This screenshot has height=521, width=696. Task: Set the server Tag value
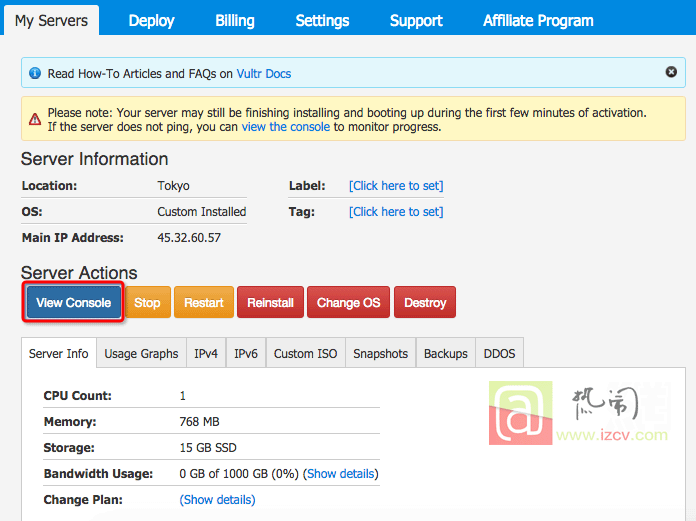[396, 212]
